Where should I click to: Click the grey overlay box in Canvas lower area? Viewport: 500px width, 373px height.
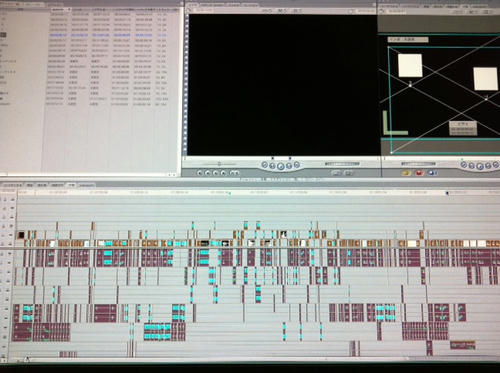click(x=463, y=128)
